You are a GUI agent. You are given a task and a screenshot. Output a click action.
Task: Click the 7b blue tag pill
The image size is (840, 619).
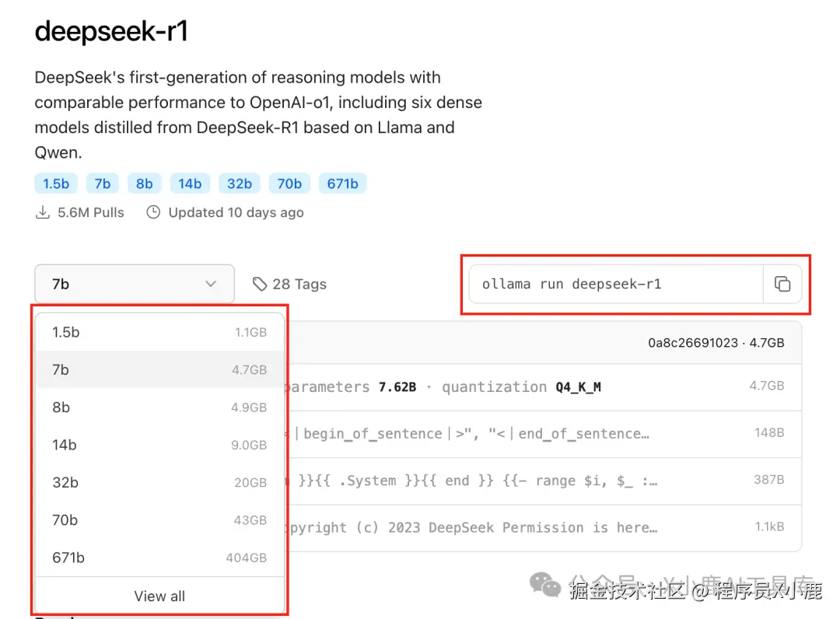pos(103,184)
